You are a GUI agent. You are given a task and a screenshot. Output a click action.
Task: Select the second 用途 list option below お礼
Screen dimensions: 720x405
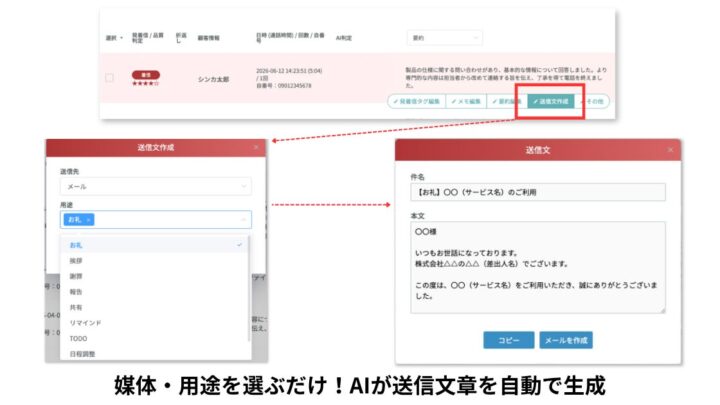click(155, 261)
